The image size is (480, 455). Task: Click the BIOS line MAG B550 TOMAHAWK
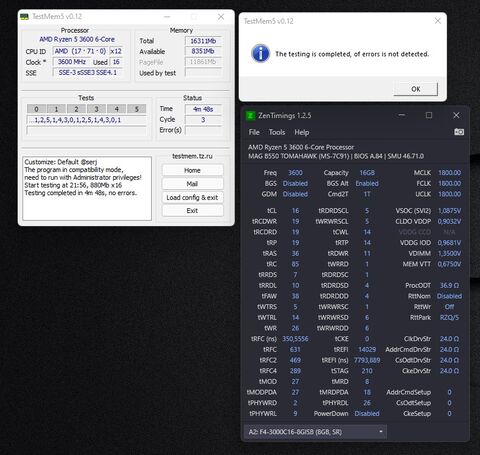click(x=336, y=156)
